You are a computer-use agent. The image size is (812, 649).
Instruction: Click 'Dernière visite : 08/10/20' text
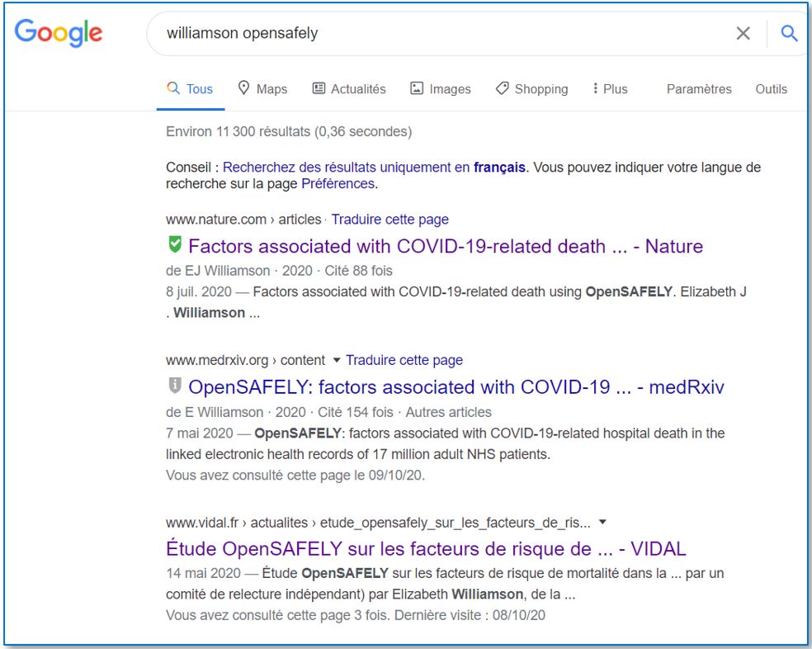[470, 615]
